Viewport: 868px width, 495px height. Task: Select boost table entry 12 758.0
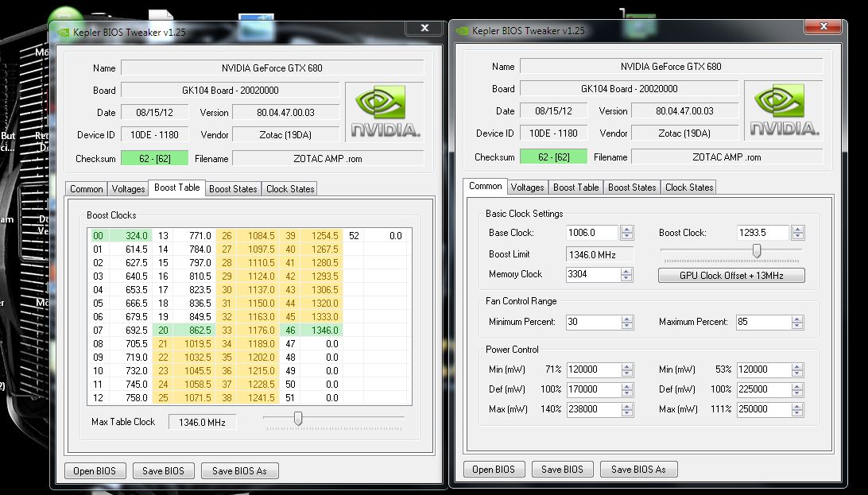pyautogui.click(x=121, y=397)
